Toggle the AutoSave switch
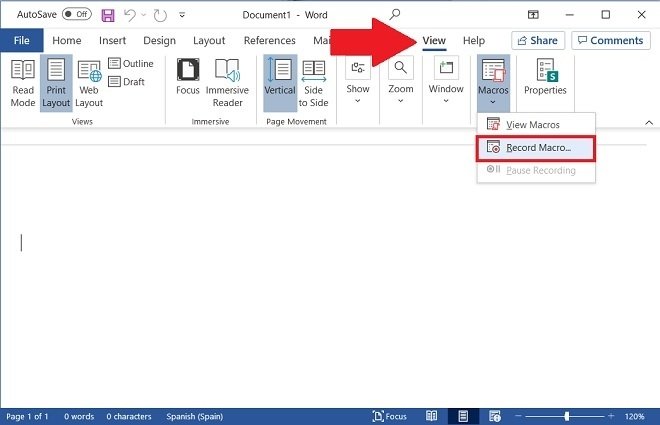The height and width of the screenshot is (425, 660). pyautogui.click(x=77, y=14)
